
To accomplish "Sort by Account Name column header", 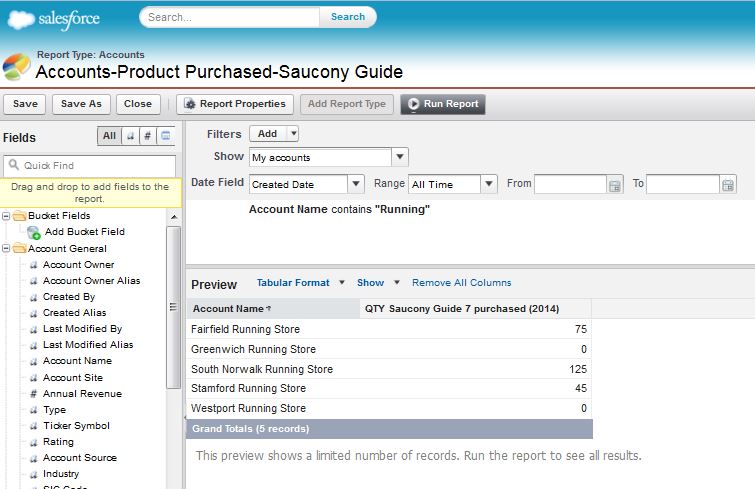I will click(273, 309).
